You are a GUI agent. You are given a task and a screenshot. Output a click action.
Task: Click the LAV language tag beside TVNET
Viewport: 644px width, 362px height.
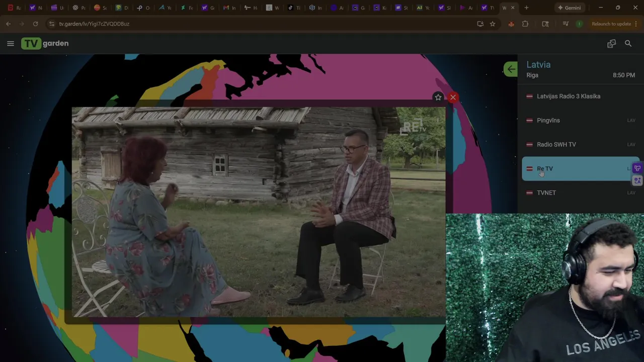coord(631,193)
